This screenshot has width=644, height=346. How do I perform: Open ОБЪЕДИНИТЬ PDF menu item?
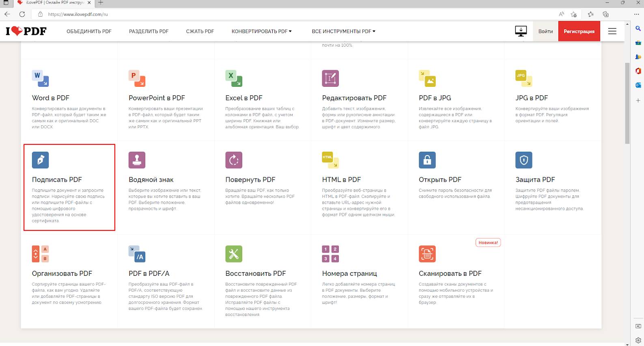tap(89, 31)
